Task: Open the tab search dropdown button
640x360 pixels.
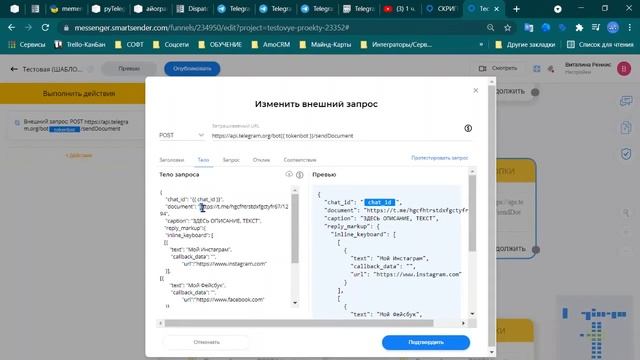Action: [558, 9]
